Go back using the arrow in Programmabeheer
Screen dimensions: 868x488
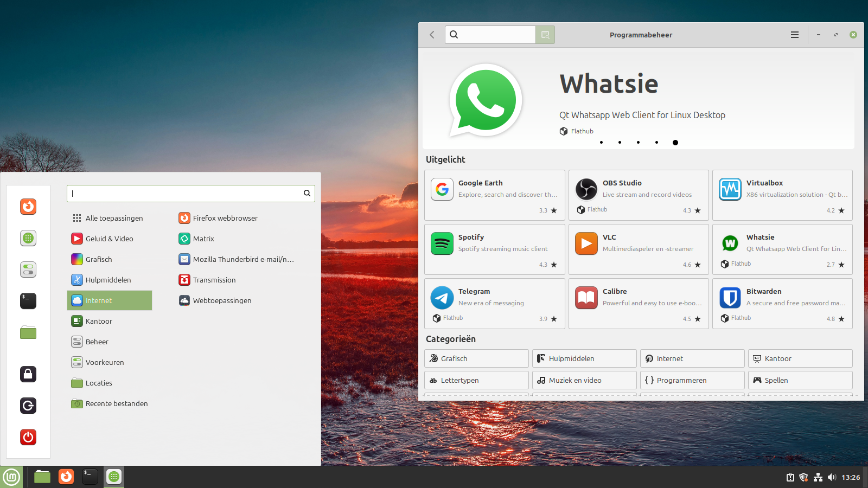432,34
